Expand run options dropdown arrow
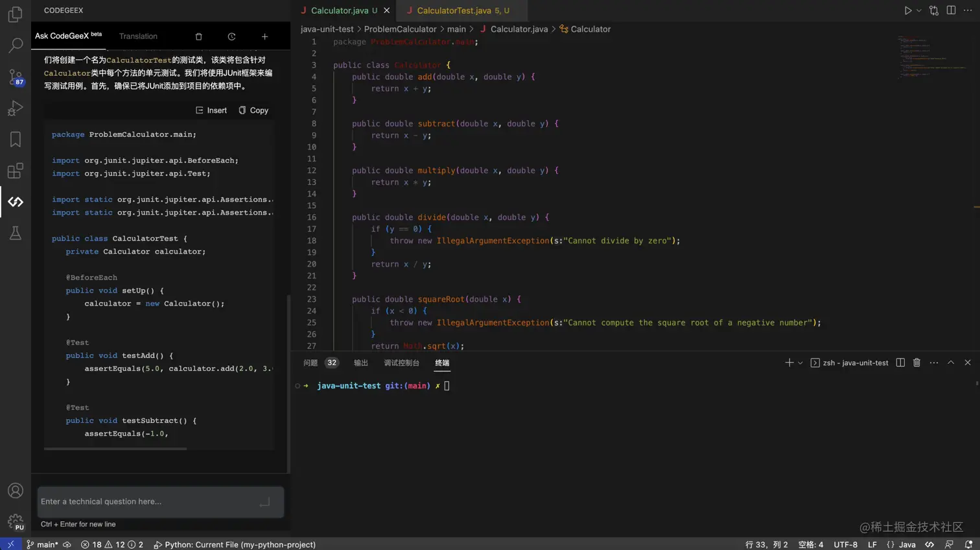Viewport: 980px width, 550px height. (919, 10)
